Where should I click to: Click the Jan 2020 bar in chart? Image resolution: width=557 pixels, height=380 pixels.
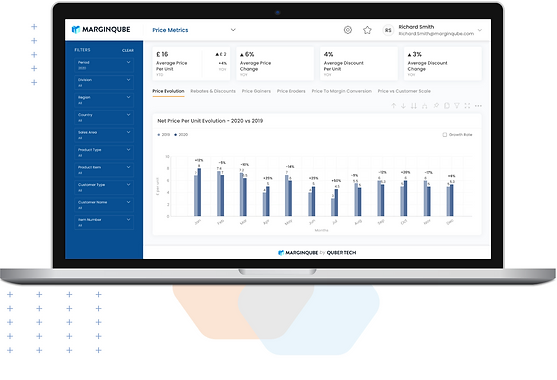click(199, 192)
